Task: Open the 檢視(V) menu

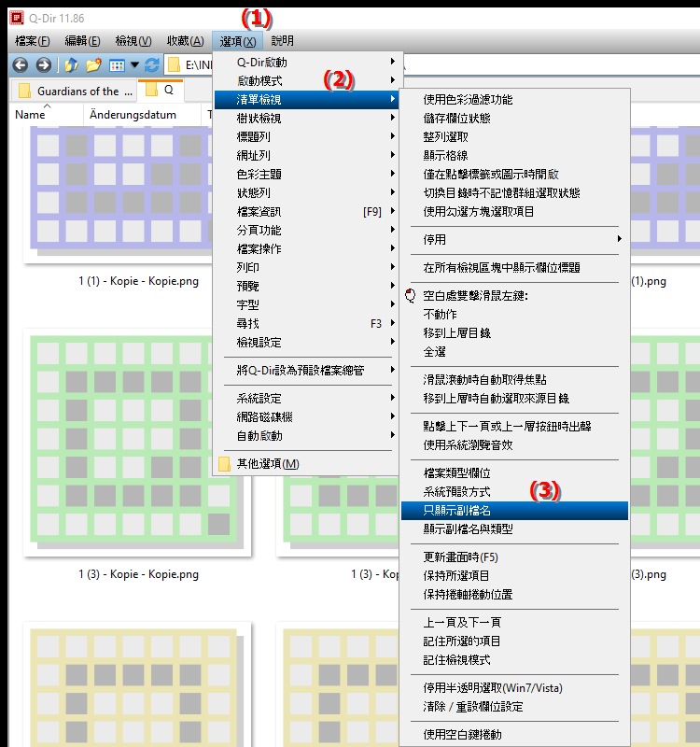Action: pyautogui.click(x=133, y=41)
